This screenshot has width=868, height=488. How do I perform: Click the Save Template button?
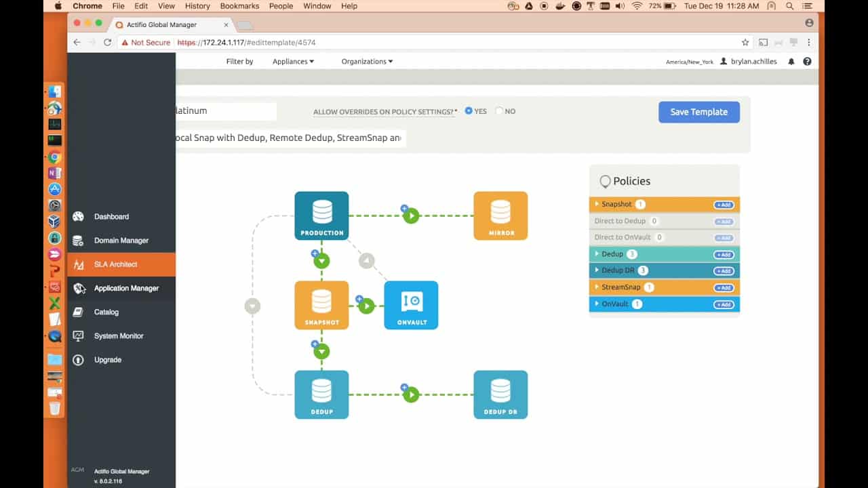point(699,113)
